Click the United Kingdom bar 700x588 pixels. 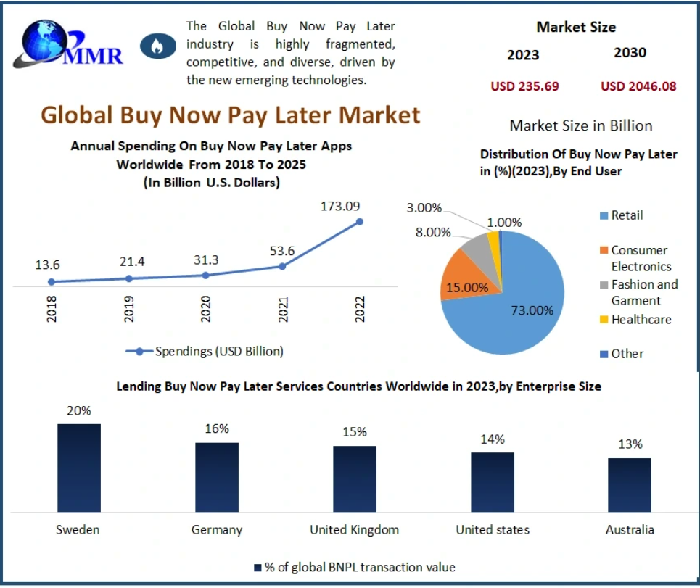point(355,480)
